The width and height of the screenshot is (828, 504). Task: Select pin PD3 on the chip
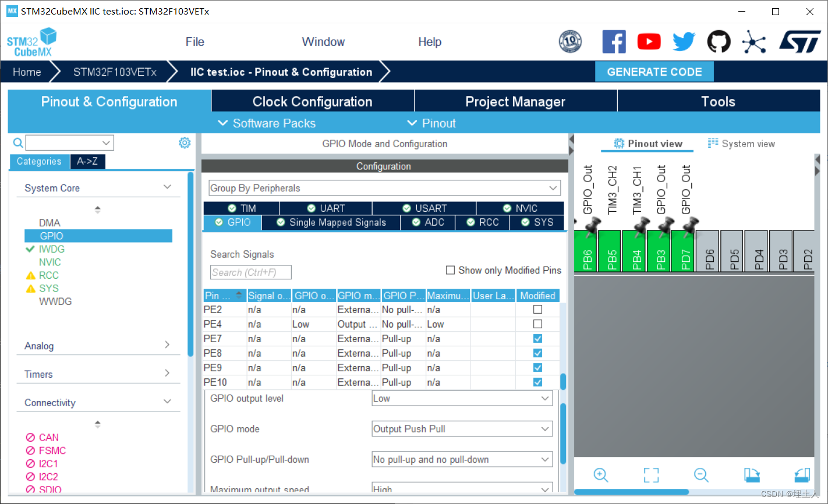pos(780,251)
